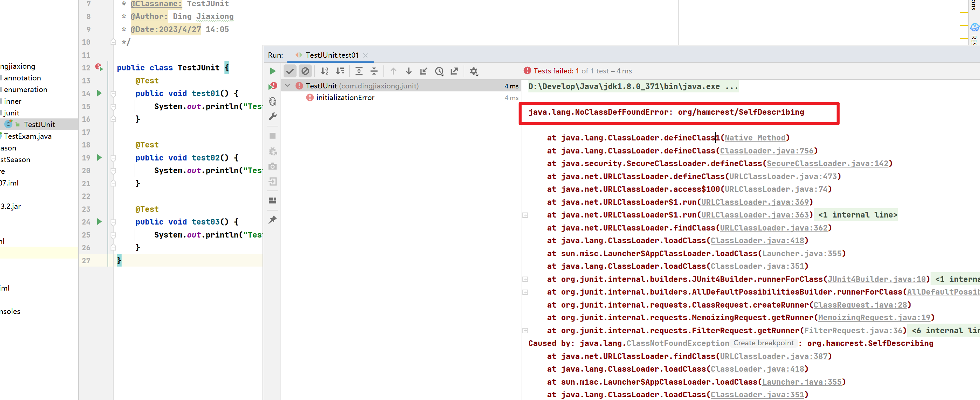The height and width of the screenshot is (400, 980).
Task: Fold the doc comment at line 10
Action: (x=113, y=42)
